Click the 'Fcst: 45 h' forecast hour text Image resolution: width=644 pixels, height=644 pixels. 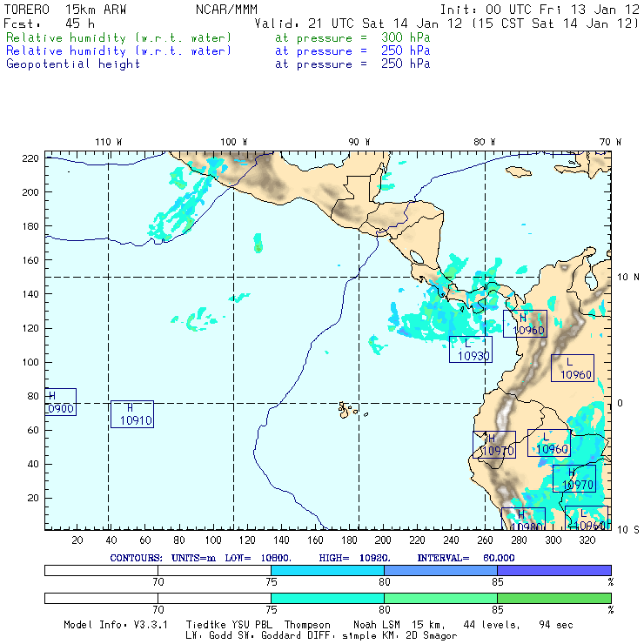click(49, 23)
